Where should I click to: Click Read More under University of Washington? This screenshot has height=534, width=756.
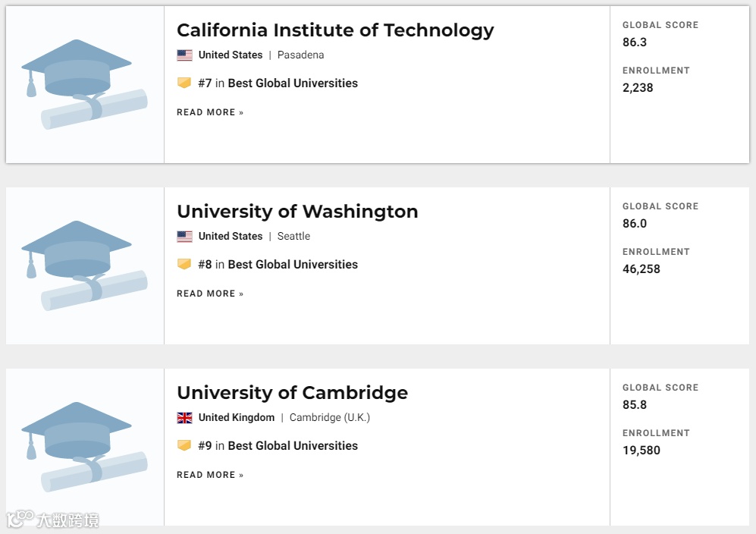click(x=210, y=294)
